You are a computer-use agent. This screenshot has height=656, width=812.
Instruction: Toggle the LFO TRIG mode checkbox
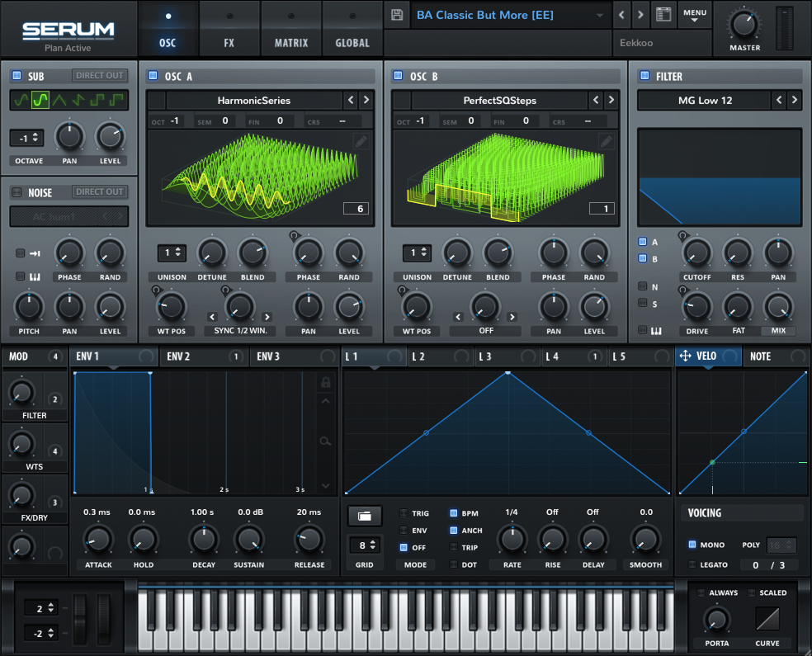404,513
